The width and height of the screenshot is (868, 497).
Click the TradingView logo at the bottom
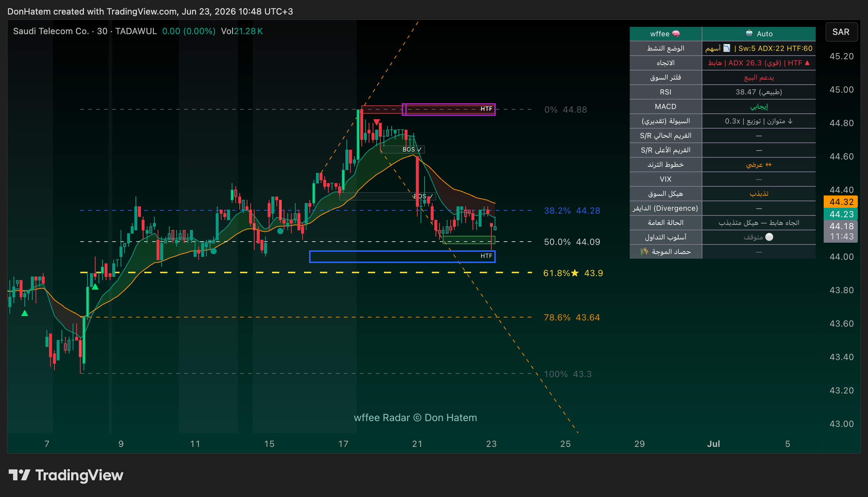66,475
